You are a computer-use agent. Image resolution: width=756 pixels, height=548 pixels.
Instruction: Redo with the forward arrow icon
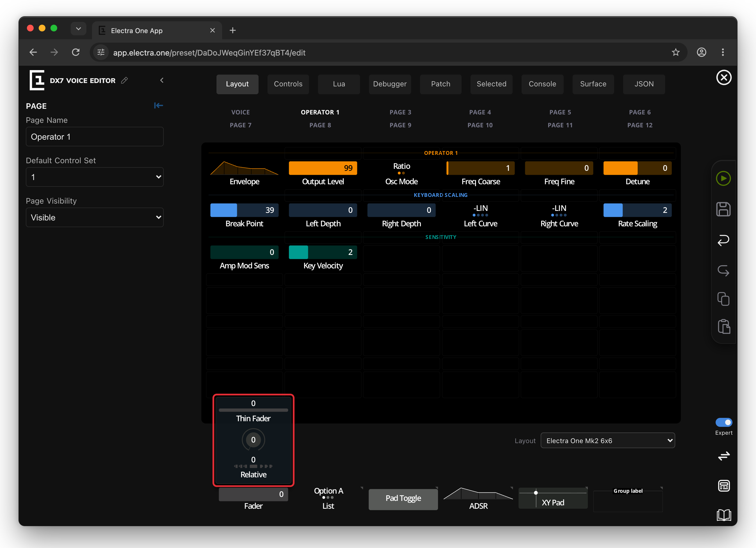[x=723, y=270]
